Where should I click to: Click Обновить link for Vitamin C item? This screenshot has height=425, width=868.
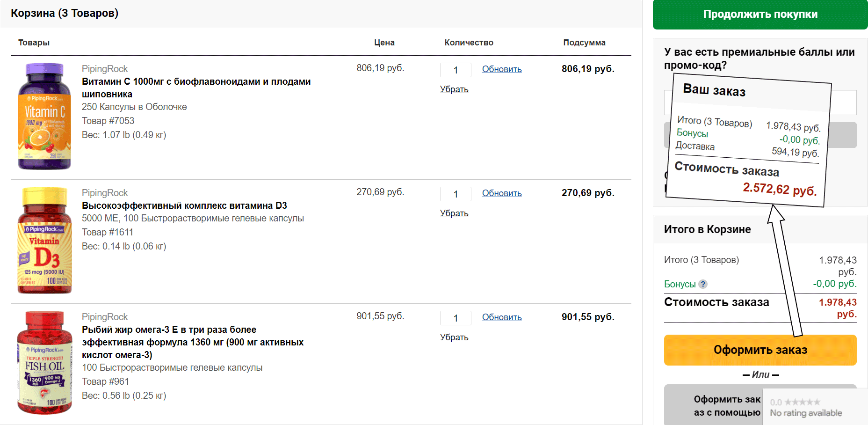tap(502, 69)
